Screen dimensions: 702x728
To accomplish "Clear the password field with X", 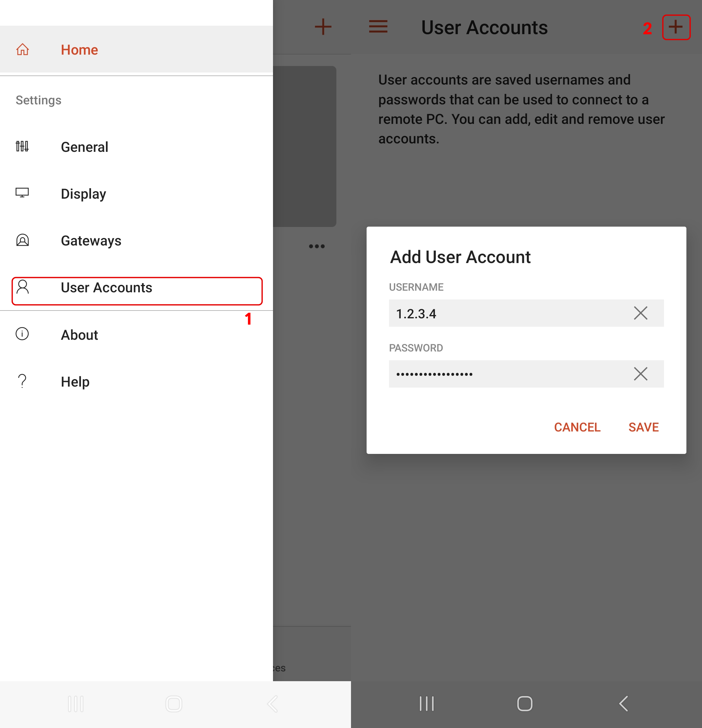I will click(x=640, y=374).
